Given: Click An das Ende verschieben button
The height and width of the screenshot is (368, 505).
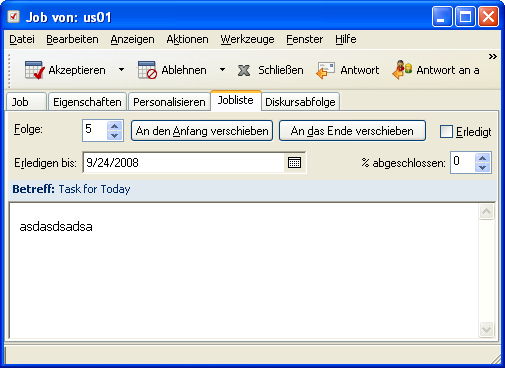Looking at the screenshot, I should pos(352,131).
